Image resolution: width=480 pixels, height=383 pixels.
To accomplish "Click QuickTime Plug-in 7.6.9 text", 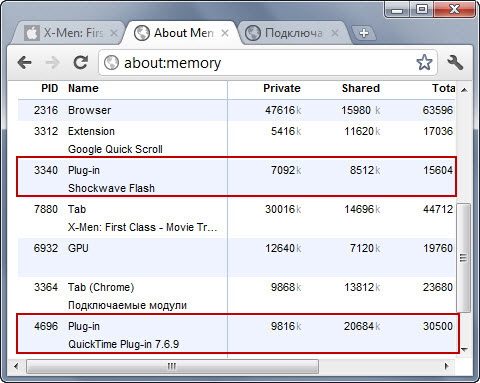I will point(124,344).
